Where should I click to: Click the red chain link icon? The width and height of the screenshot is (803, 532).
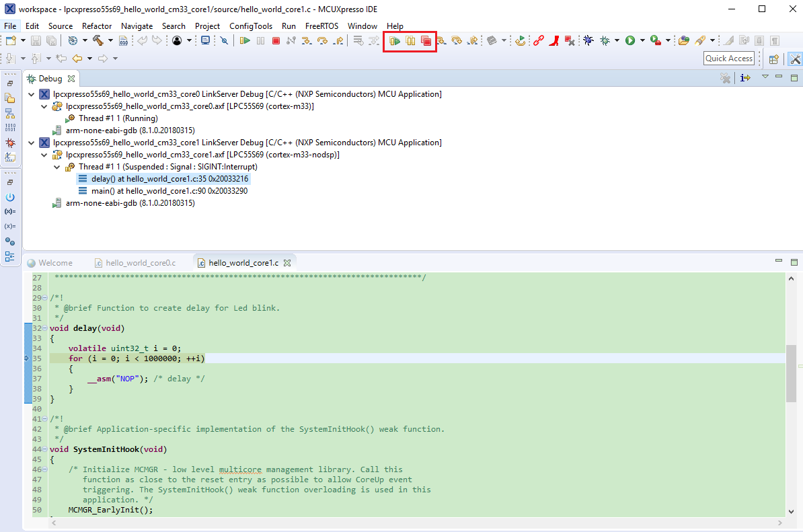(x=538, y=40)
